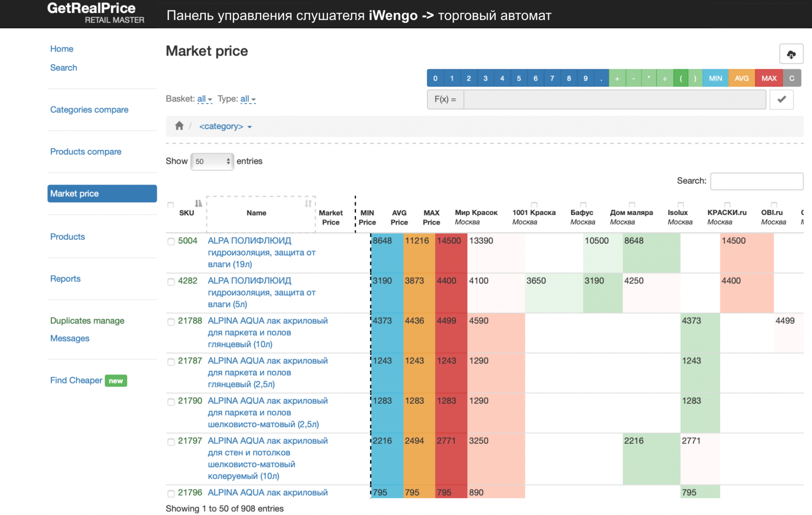This screenshot has height=515, width=812.
Task: Toggle OBI.ru column checkbox
Action: 774,205
